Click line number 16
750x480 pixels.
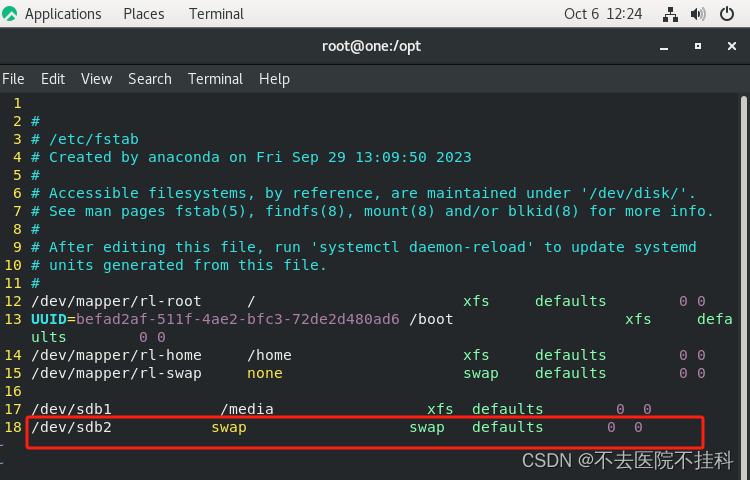pos(13,392)
